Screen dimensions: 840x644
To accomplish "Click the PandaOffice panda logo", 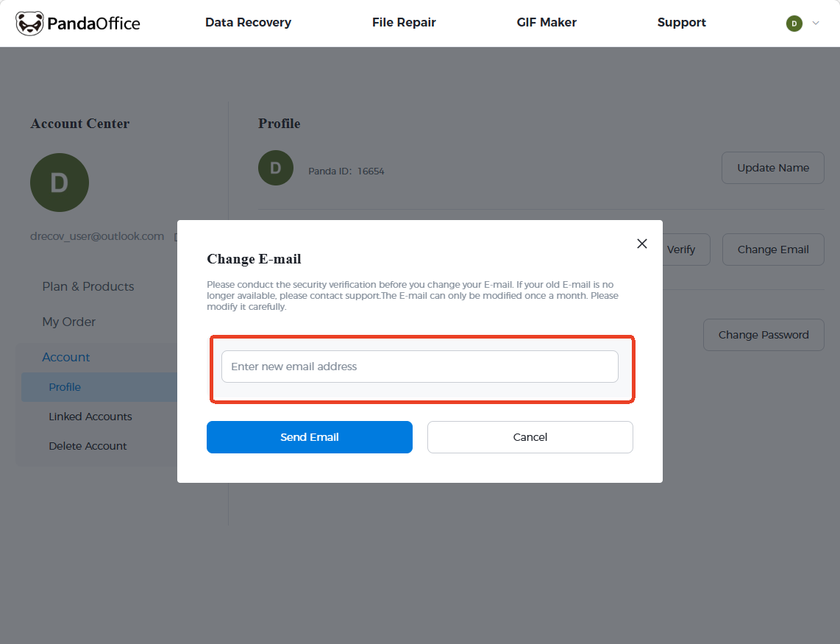I will point(29,24).
